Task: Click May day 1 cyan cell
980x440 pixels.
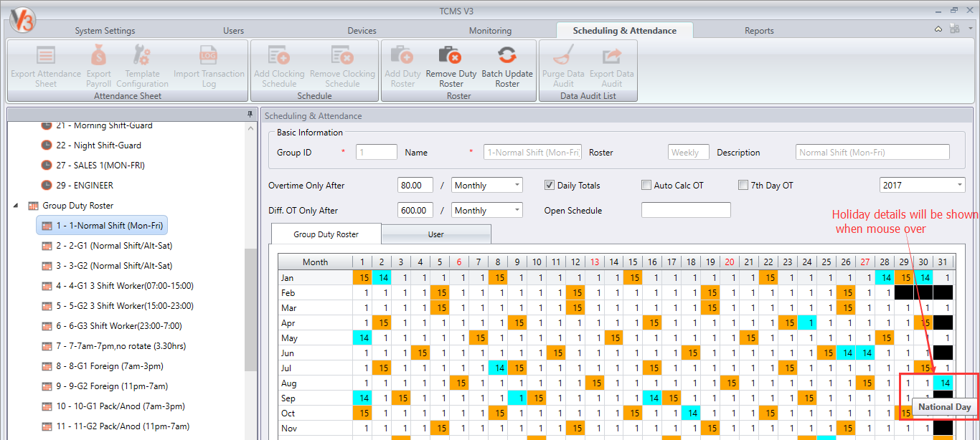Action: coord(362,338)
